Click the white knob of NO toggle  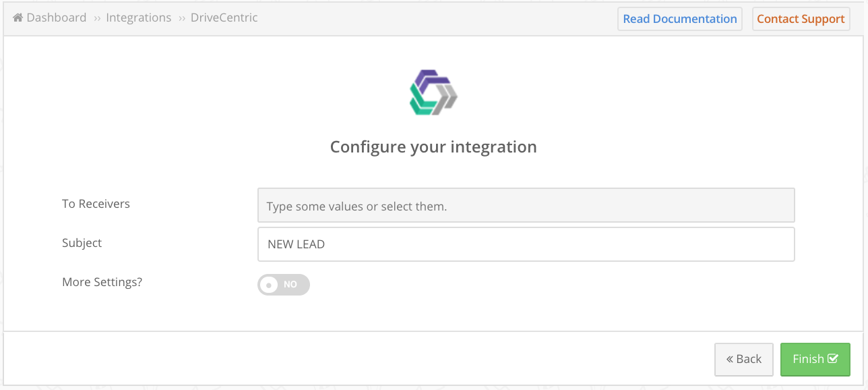coord(269,285)
